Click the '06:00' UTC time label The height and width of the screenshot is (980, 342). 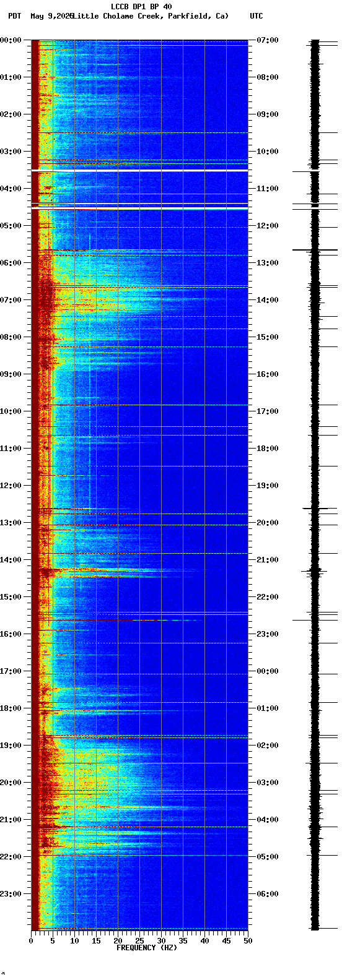click(x=268, y=894)
